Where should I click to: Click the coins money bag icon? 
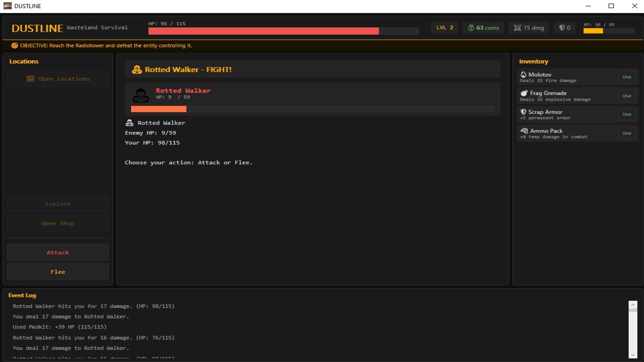tap(471, 28)
